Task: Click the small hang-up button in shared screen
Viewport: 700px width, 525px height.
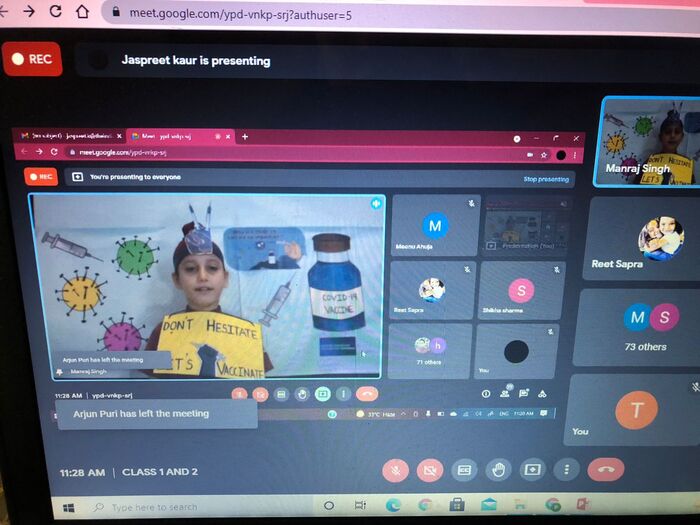Action: [367, 394]
